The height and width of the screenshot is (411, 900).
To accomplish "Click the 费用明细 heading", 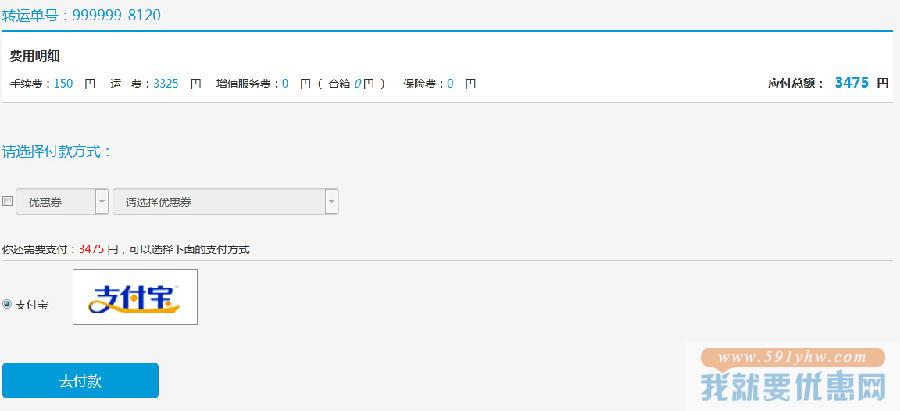I will tap(34, 56).
